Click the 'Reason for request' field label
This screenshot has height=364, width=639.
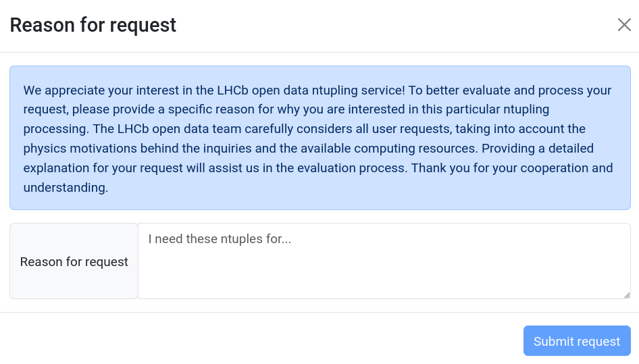click(x=74, y=261)
